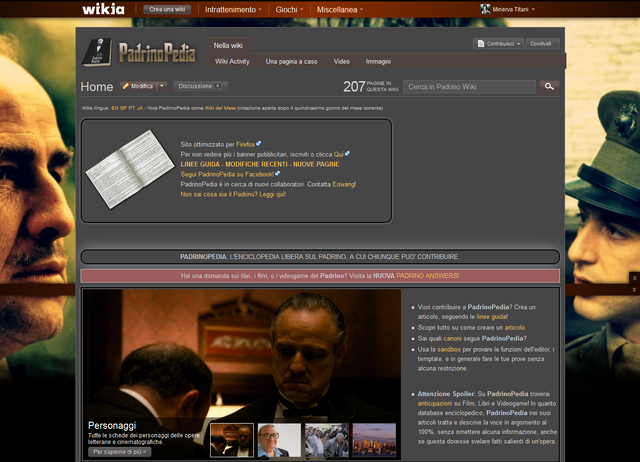Open Segui PadrinoPedia su Facebook link
This screenshot has height=462, width=640.
(227, 174)
